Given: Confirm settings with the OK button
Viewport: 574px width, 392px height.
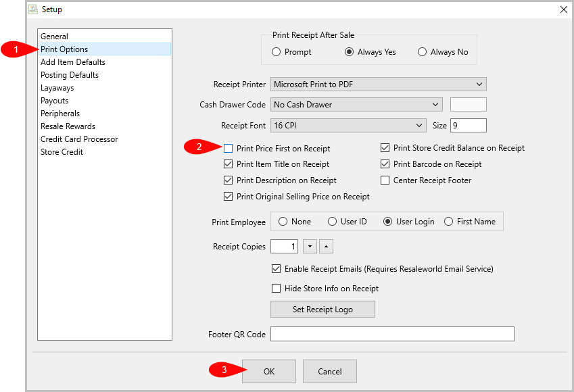Looking at the screenshot, I should point(269,371).
